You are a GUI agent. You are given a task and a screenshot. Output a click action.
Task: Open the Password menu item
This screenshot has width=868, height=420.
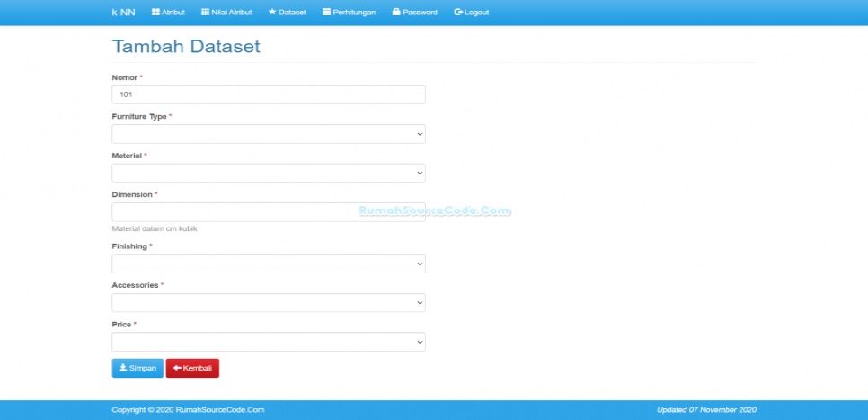(x=414, y=13)
